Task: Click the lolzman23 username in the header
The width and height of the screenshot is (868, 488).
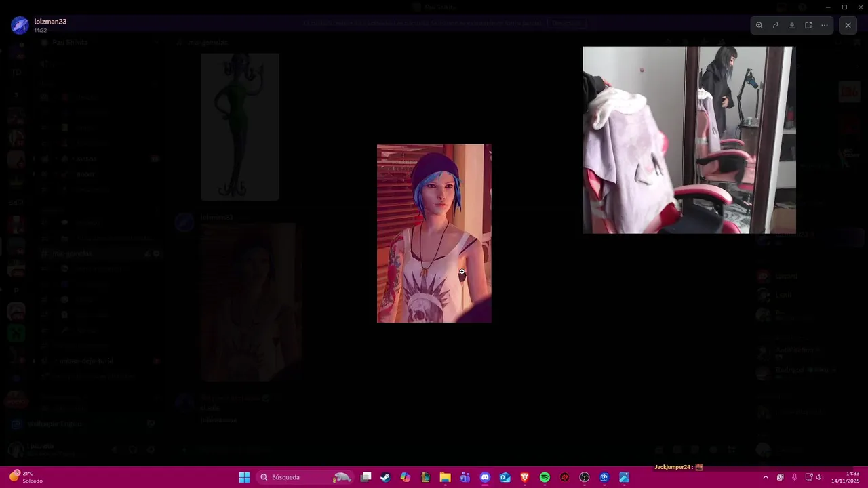Action: [50, 22]
